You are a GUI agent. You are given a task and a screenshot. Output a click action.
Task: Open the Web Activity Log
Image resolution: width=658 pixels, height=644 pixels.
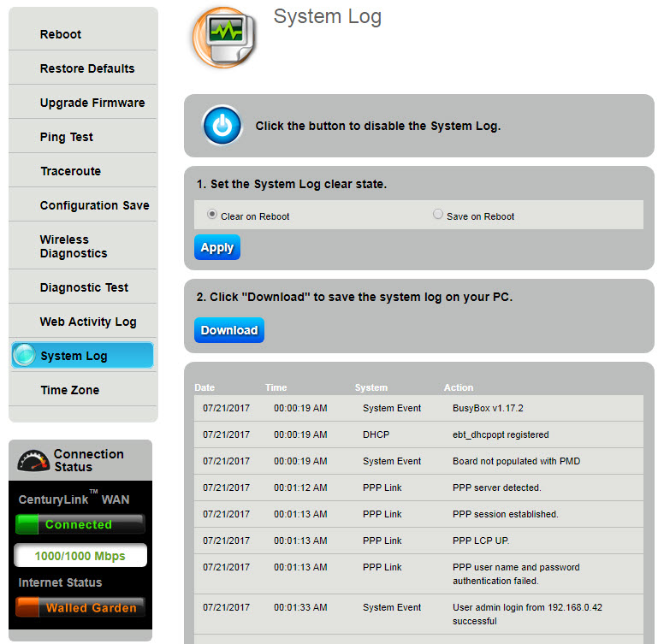[x=88, y=322]
